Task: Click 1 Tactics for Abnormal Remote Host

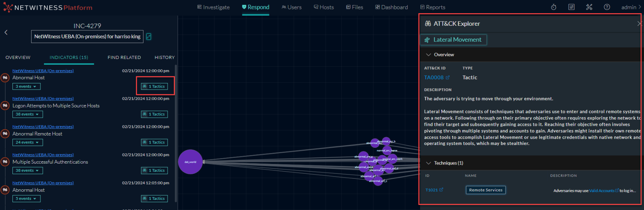Action: [154, 142]
